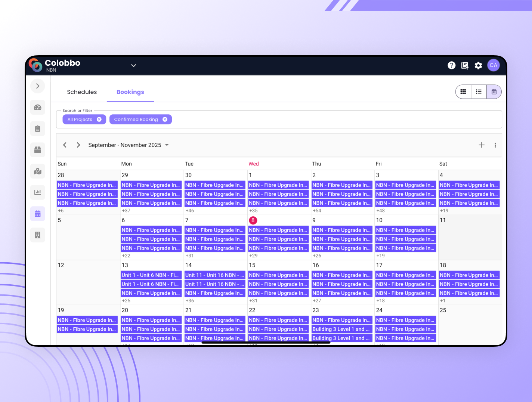
Task: Open the September - November 2025 date dropdown
Action: (x=167, y=145)
